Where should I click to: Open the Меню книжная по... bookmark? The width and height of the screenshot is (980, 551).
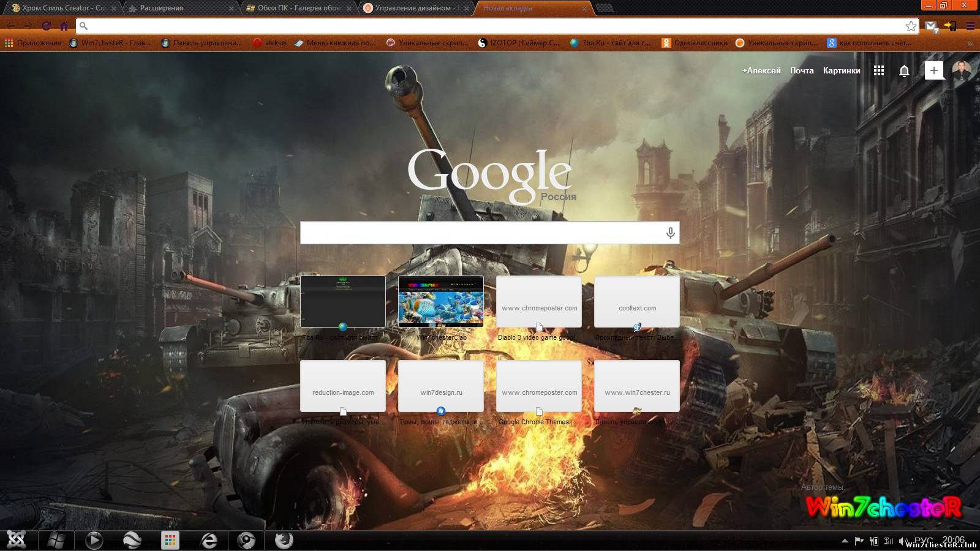pos(334,43)
